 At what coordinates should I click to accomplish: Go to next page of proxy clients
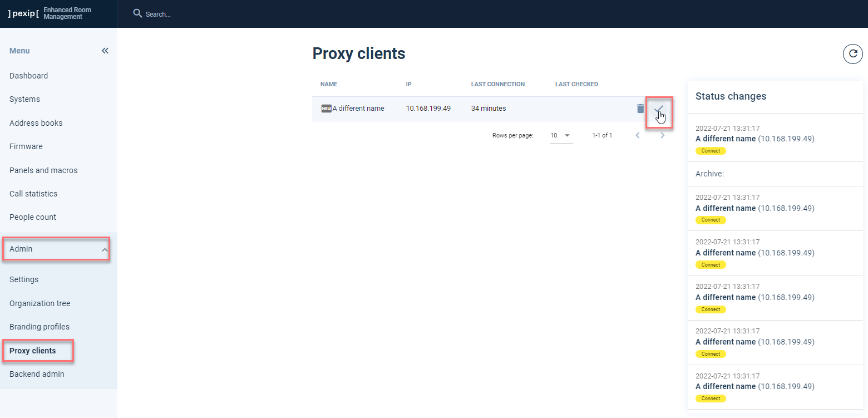coord(662,135)
